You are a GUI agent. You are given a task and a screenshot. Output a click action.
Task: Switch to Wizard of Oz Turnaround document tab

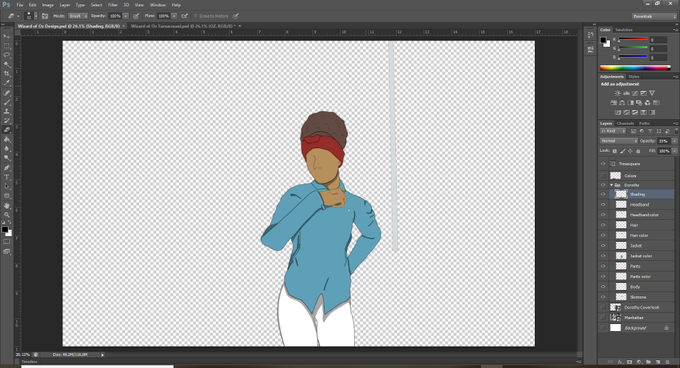pyautogui.click(x=183, y=26)
